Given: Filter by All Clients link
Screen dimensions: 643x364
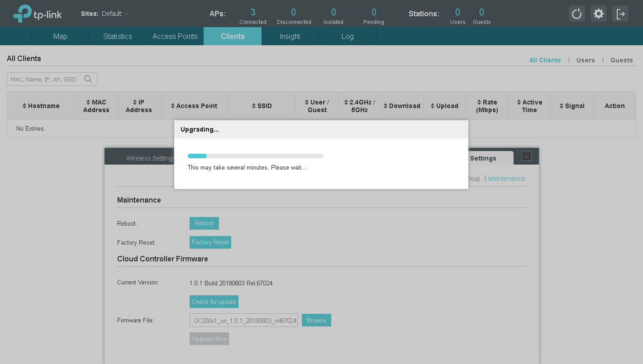Looking at the screenshot, I should pyautogui.click(x=545, y=60).
